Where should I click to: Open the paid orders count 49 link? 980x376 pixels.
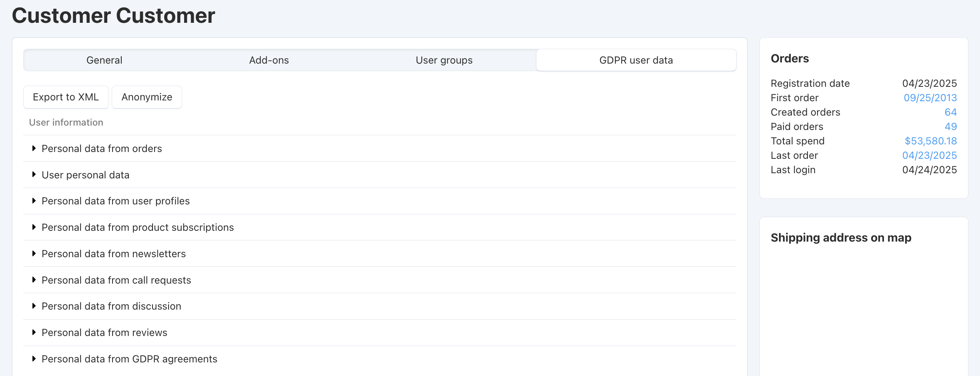tap(951, 126)
